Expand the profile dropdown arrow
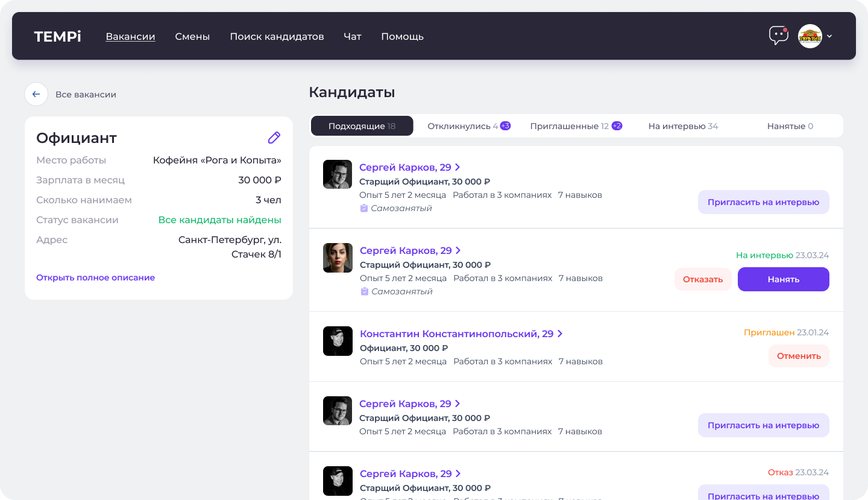The width and height of the screenshot is (868, 500). coord(829,36)
